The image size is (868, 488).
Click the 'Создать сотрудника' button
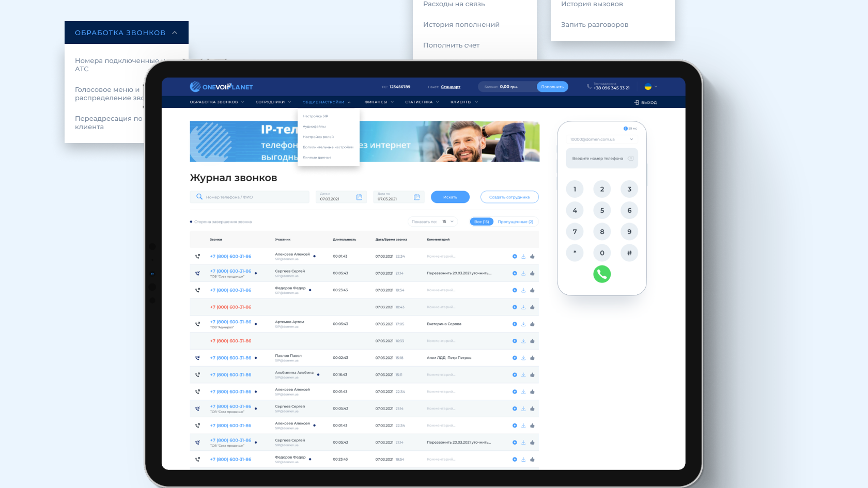coord(509,197)
